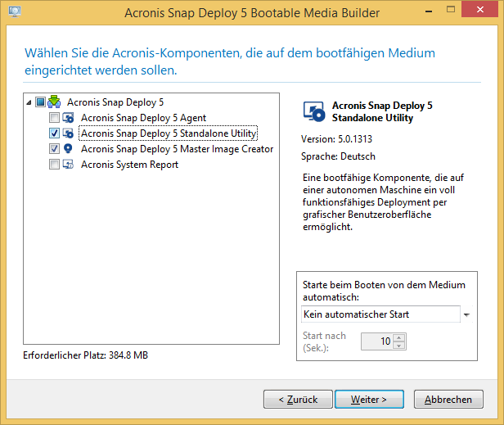Image resolution: width=504 pixels, height=425 pixels.
Task: Click the Standalone Utility tree icon
Action: pos(68,133)
